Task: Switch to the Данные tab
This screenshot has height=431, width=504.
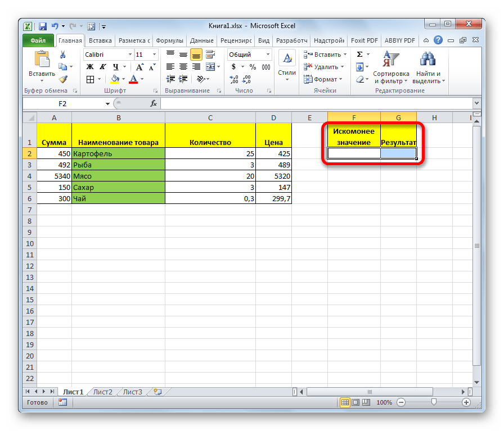Action: [201, 40]
